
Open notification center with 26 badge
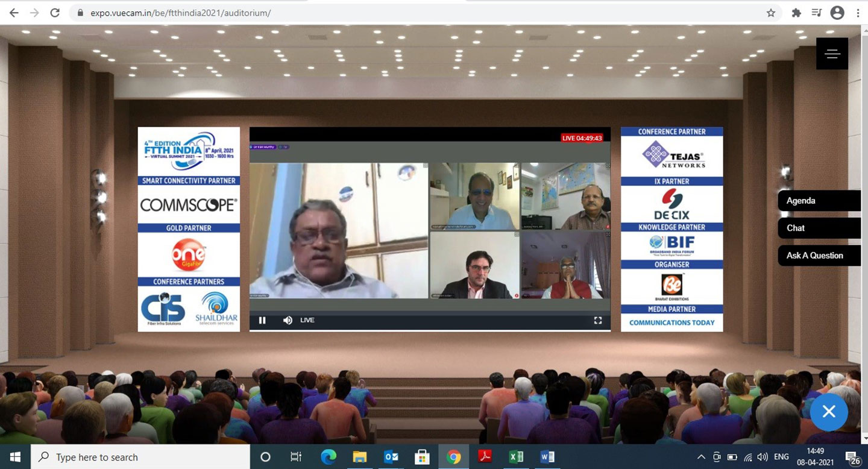[852, 458]
